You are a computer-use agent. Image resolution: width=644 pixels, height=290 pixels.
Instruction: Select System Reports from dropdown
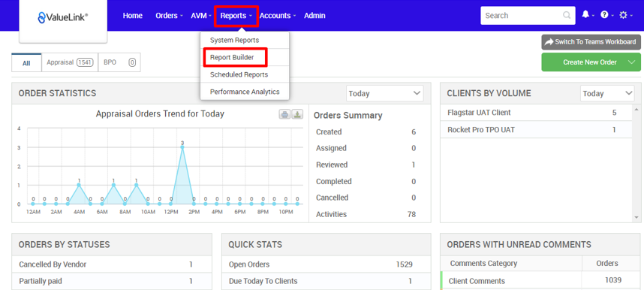245,41
